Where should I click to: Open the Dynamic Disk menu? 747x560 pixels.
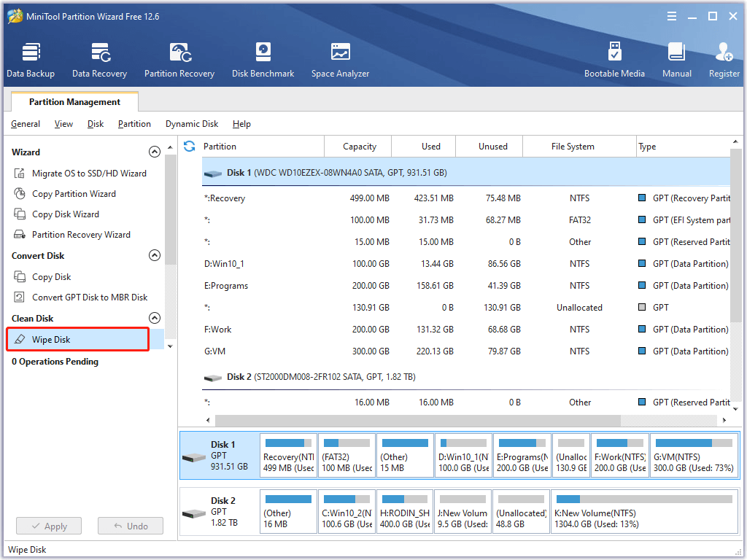tap(192, 124)
